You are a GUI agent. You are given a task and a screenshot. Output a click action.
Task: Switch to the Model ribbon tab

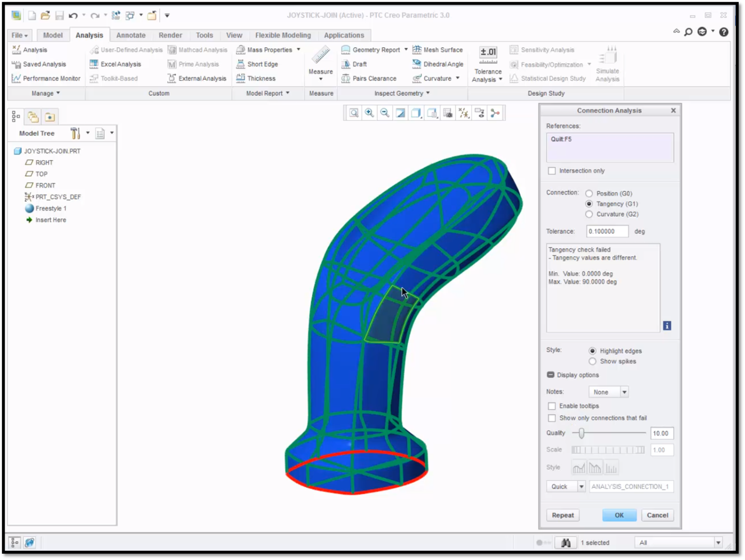point(53,35)
